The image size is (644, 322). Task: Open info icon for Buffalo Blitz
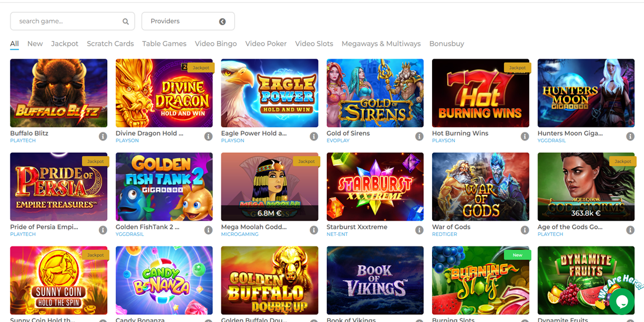tap(102, 136)
